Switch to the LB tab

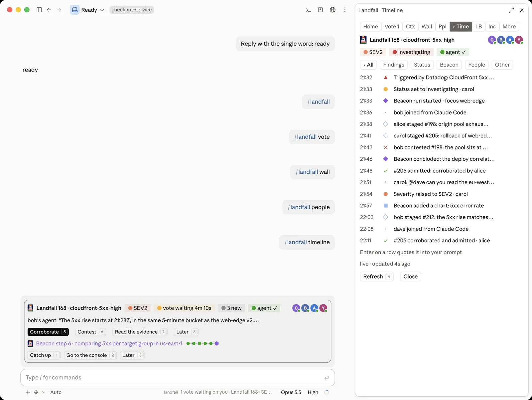(x=478, y=27)
